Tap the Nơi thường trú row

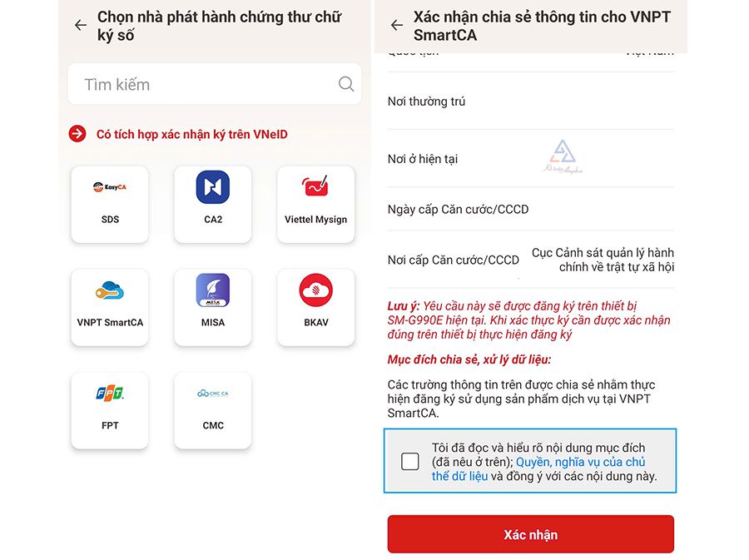click(x=531, y=102)
